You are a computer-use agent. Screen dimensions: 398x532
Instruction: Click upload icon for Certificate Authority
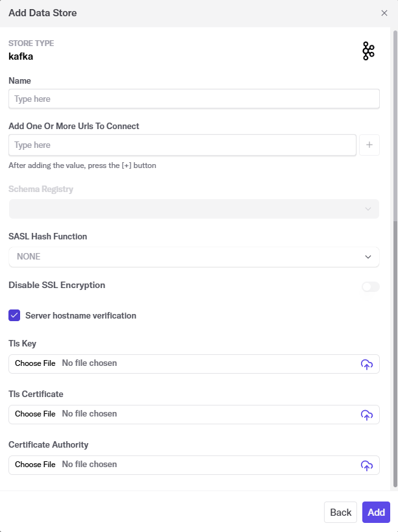[x=367, y=465]
